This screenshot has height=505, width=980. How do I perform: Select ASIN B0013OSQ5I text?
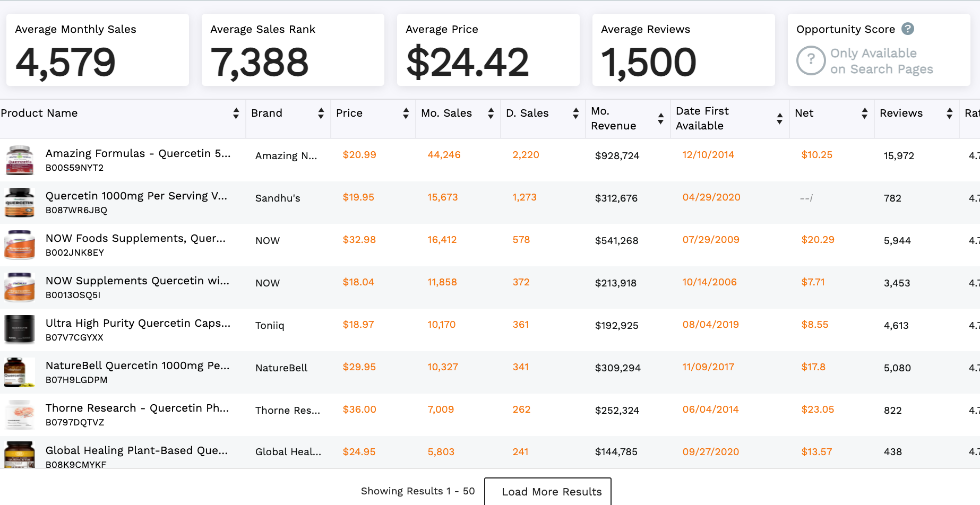pyautogui.click(x=73, y=295)
